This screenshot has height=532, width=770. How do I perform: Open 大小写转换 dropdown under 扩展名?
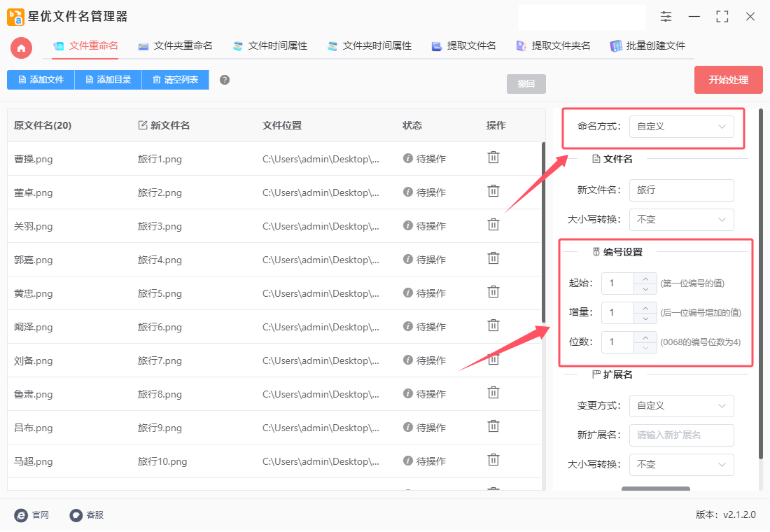[681, 465]
